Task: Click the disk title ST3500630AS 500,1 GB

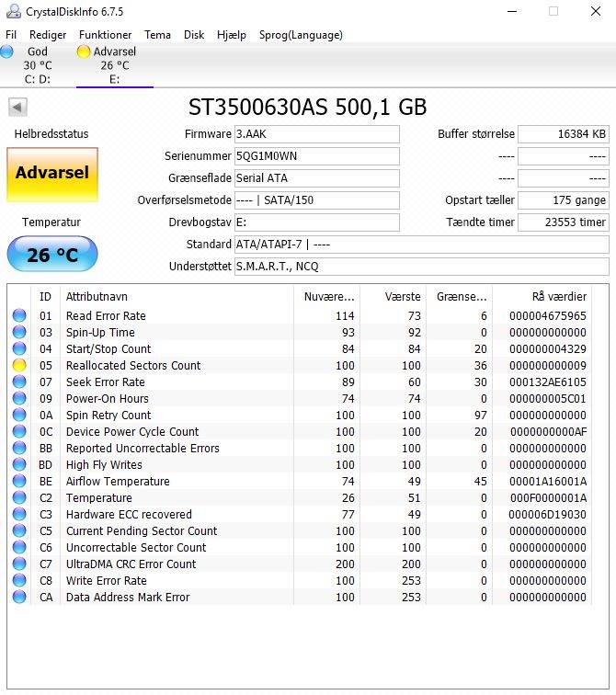Action: (x=308, y=107)
